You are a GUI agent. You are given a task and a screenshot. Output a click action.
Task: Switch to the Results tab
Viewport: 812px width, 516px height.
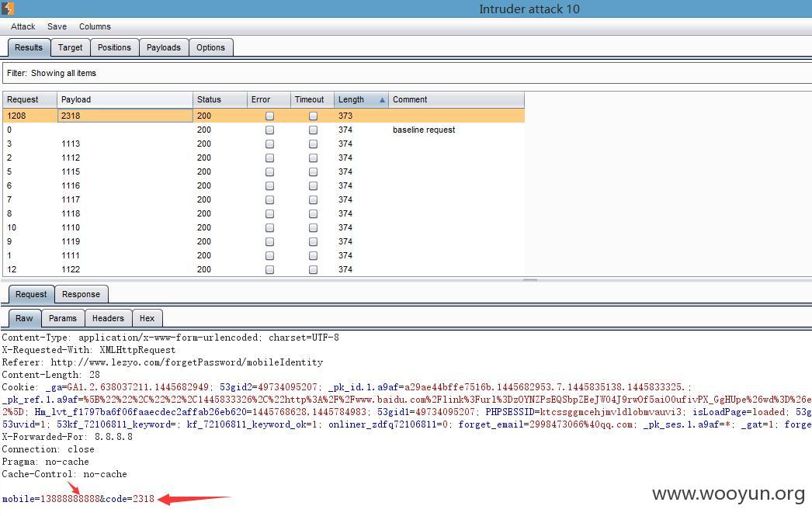pyautogui.click(x=29, y=47)
